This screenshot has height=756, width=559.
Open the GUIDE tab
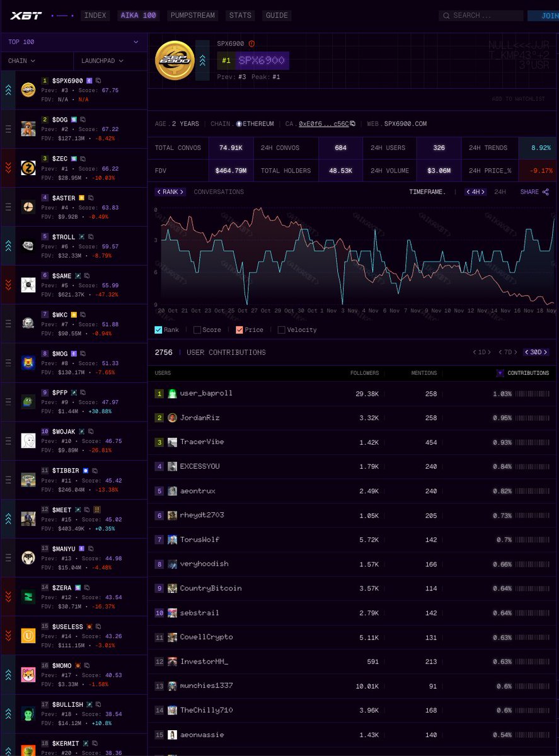(x=277, y=15)
